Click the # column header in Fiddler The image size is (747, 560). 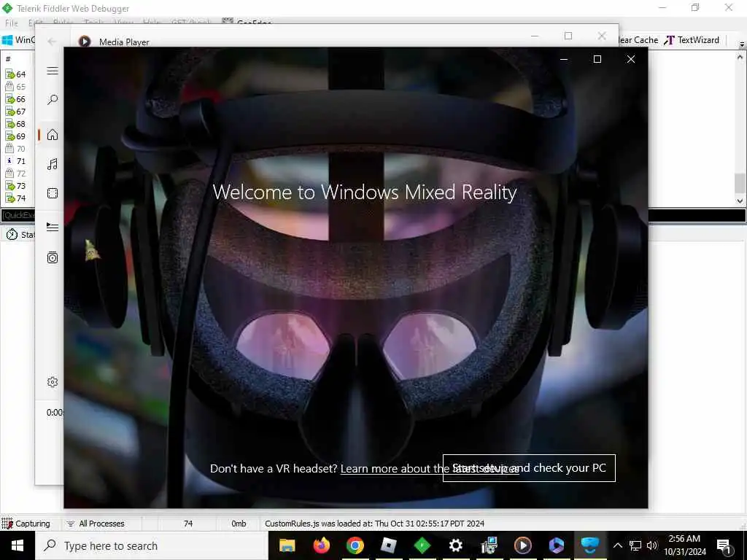point(8,59)
